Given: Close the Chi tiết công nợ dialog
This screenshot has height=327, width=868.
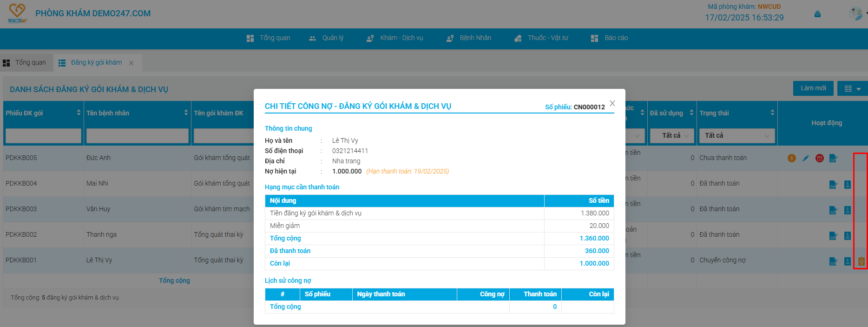Looking at the screenshot, I should pos(612,103).
